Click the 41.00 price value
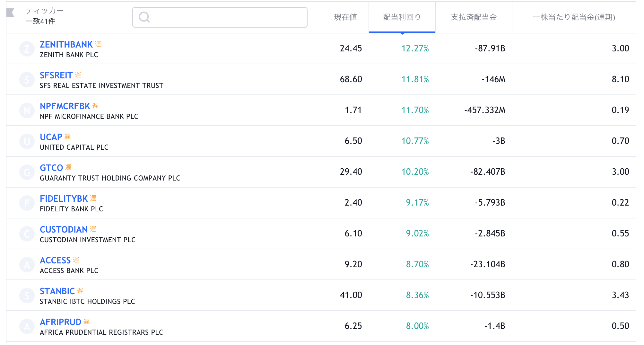The width and height of the screenshot is (644, 345). pos(351,295)
